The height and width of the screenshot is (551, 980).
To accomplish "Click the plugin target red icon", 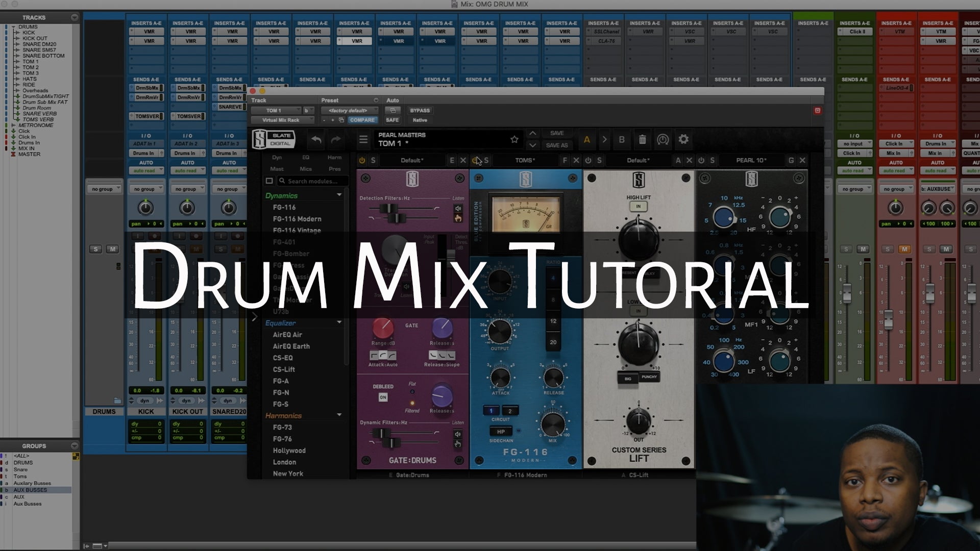I will 817,110.
